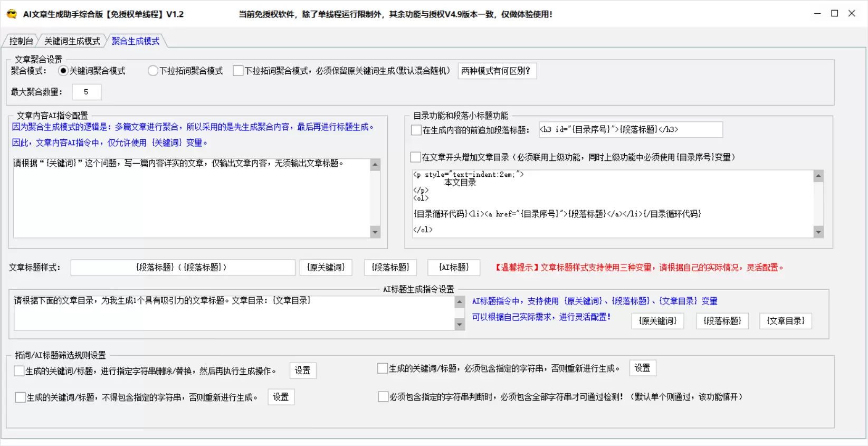Screen dimensions: 868x446
Task: Click {段落标题} button in AI title settings
Action: [722, 321]
